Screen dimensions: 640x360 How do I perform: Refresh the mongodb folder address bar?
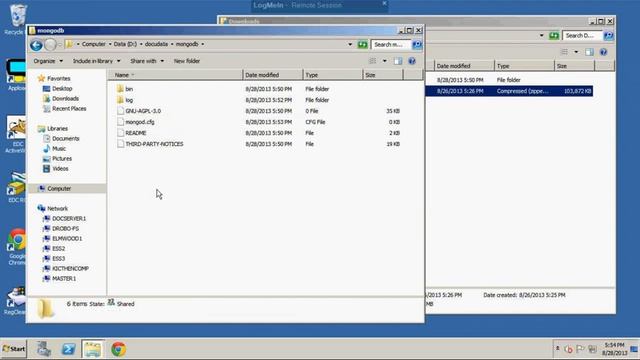pos(362,44)
